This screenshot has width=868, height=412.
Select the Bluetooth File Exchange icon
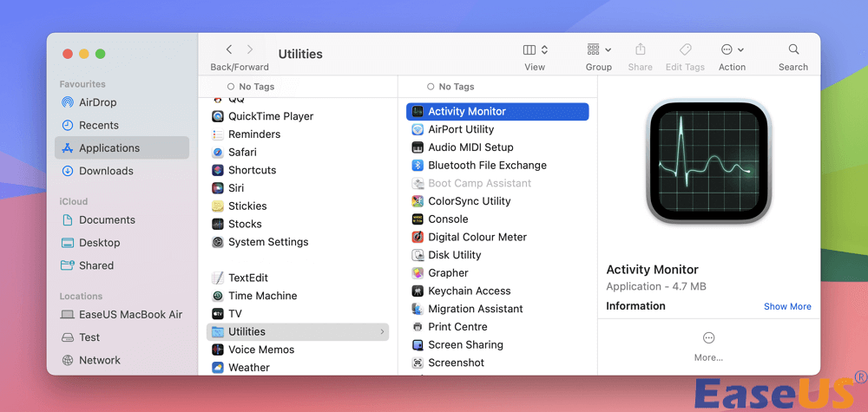point(418,166)
